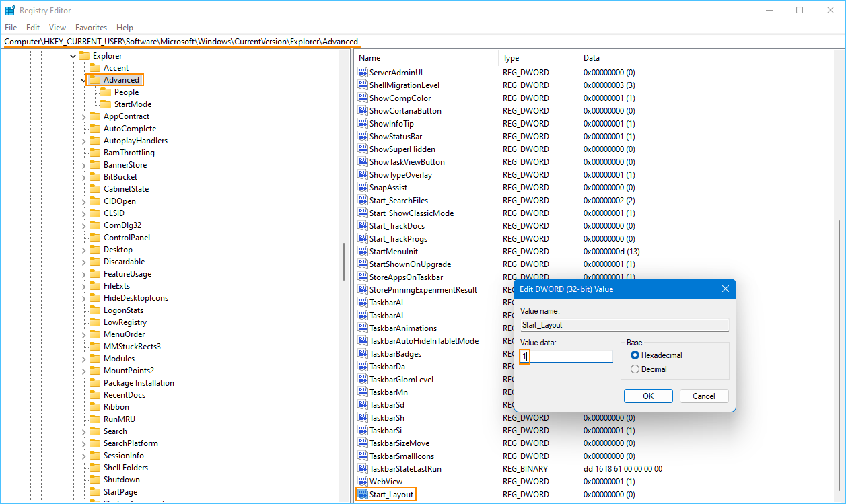
Task: Open the Edit menu
Action: pos(33,28)
